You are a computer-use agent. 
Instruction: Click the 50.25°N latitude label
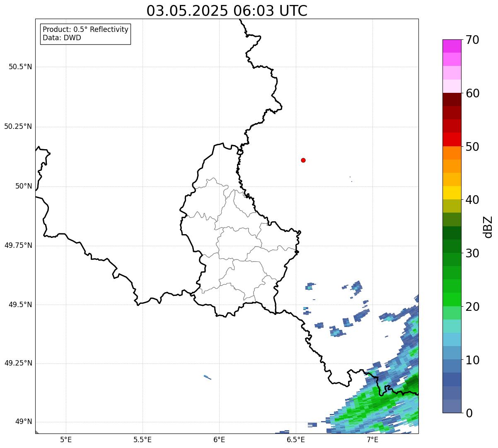18,126
